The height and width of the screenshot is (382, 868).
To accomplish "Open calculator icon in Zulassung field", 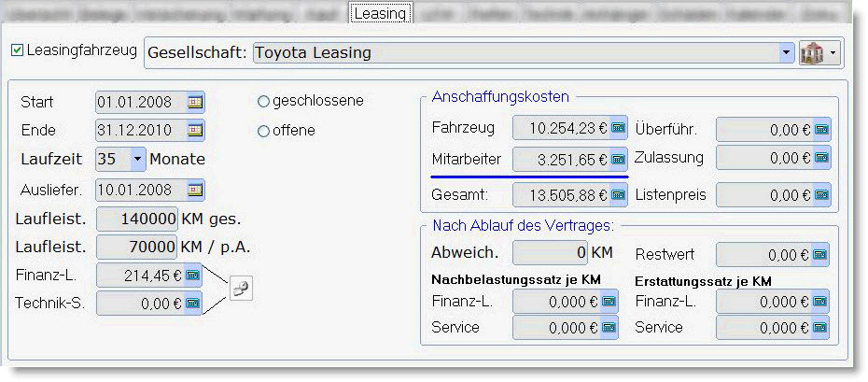I will tap(820, 159).
